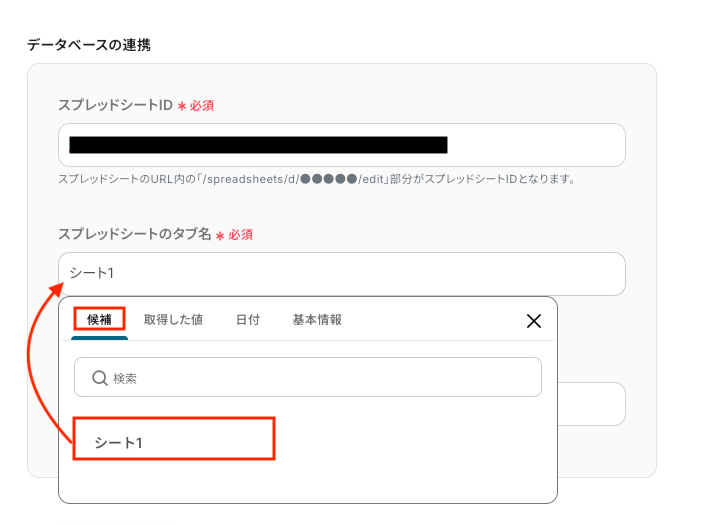This screenshot has width=705, height=525.
Task: Click the スプレッドシートのタブ名 field
Action: (342, 274)
